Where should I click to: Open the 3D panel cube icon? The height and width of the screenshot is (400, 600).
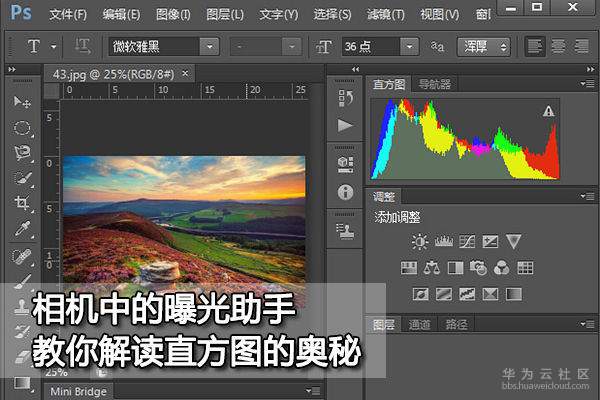tap(345, 164)
